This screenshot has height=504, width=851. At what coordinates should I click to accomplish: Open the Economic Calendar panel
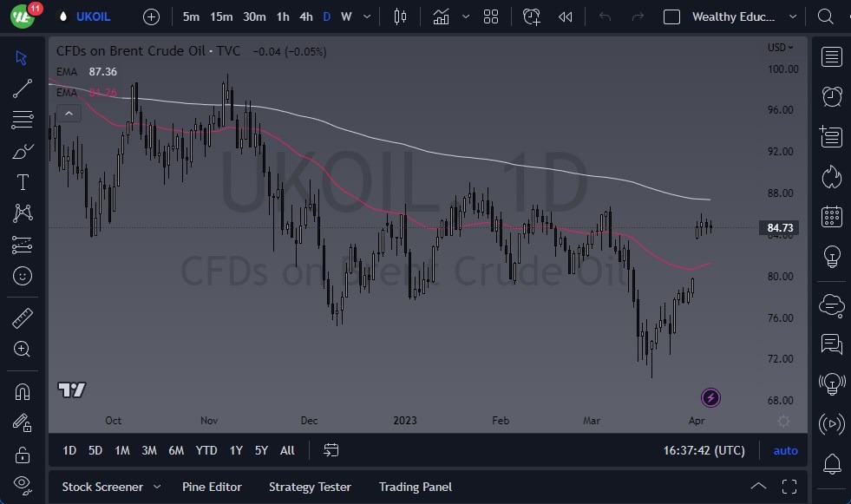tap(831, 216)
